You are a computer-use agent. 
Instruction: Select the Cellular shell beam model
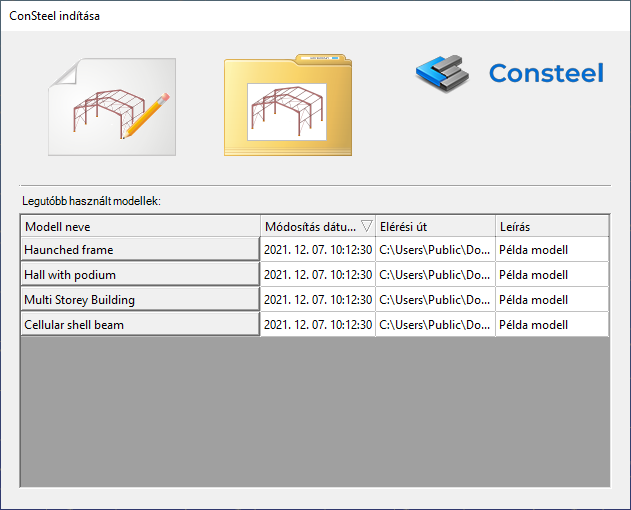coord(140,324)
